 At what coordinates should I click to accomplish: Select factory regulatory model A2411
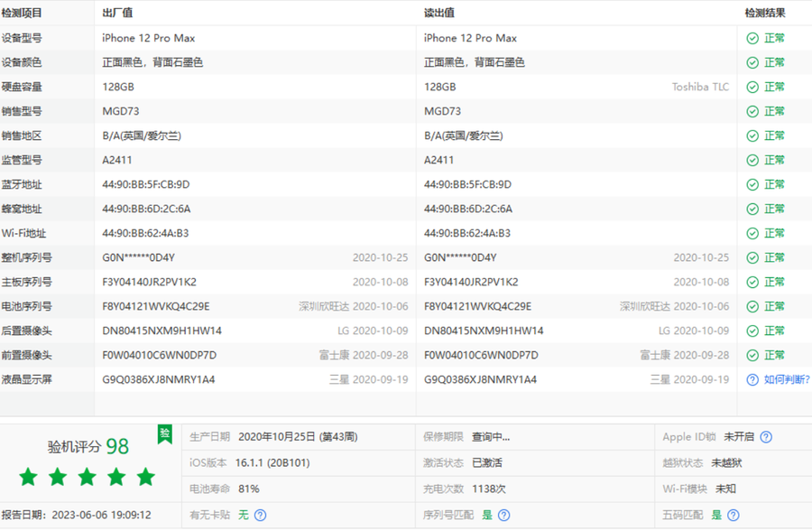click(117, 160)
